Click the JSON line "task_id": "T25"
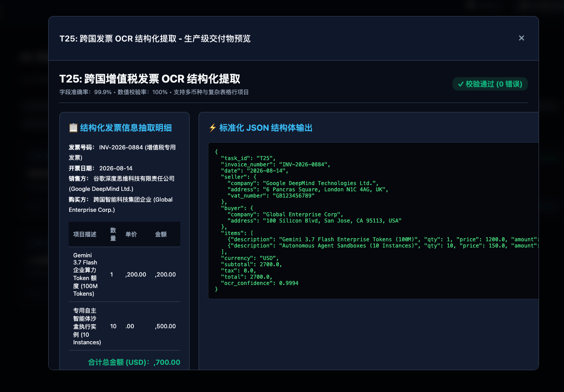 [x=249, y=158]
